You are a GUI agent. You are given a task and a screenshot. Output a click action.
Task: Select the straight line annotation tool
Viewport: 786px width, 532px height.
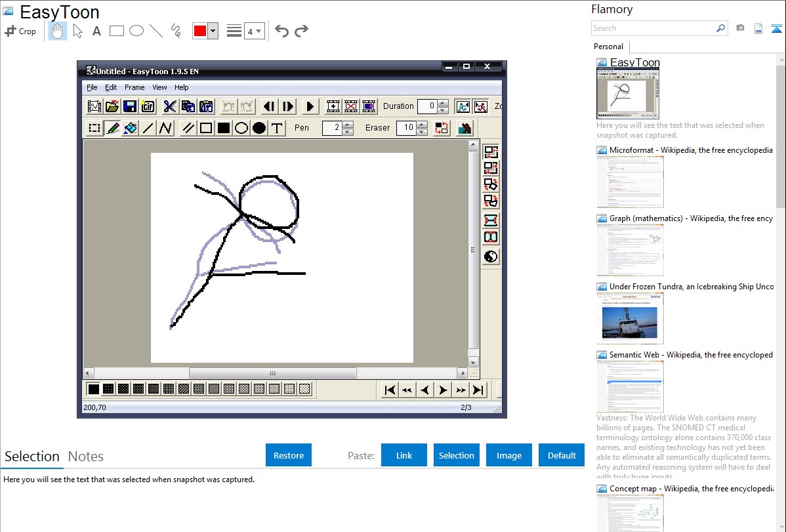coord(156,31)
